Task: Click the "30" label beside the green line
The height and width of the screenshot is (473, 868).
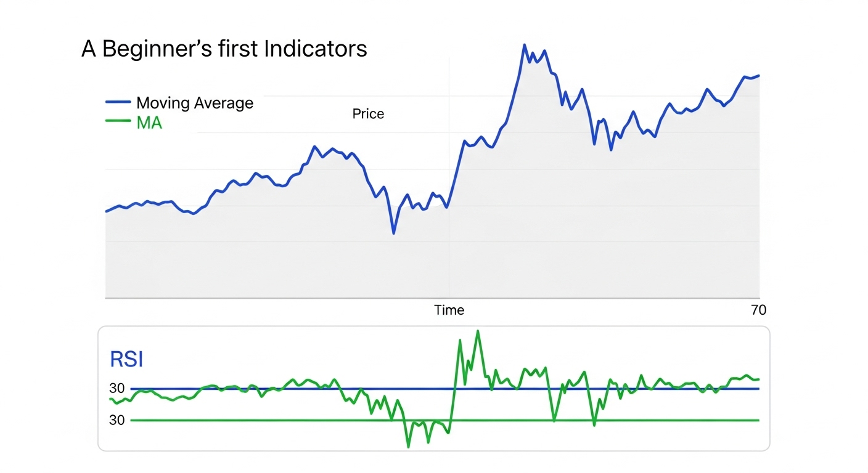Action: point(117,421)
